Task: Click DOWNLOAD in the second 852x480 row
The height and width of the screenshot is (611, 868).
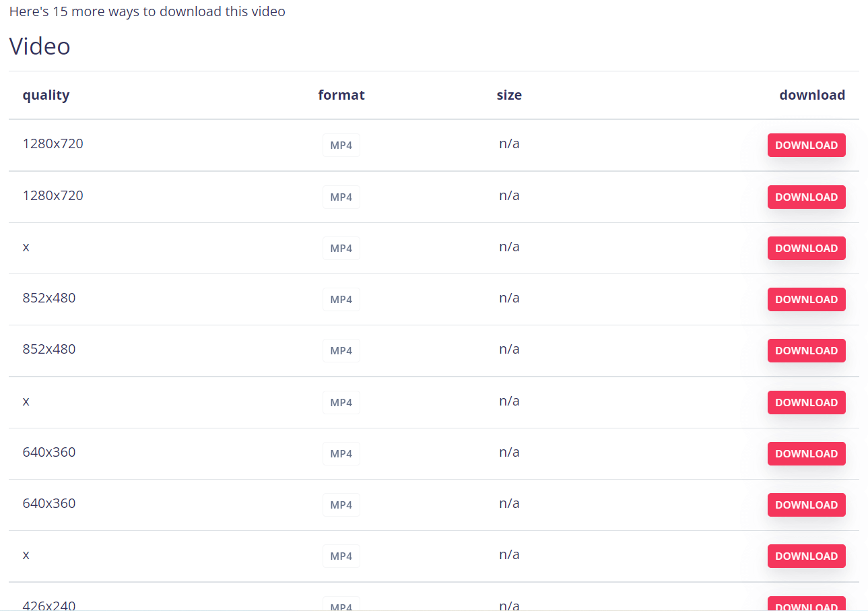Action: pyautogui.click(x=806, y=350)
